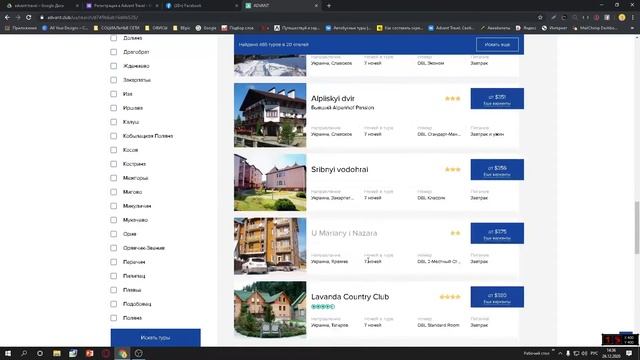Open the Windows notification center
This screenshot has height=360, width=640.
629,353
